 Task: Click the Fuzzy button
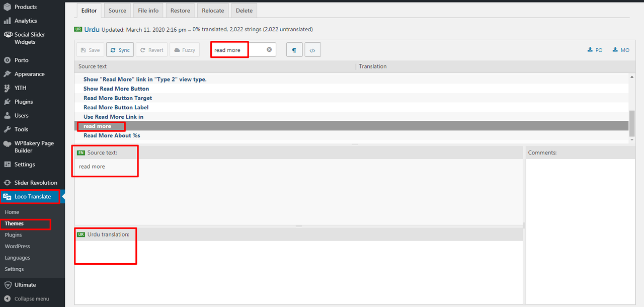coord(185,50)
